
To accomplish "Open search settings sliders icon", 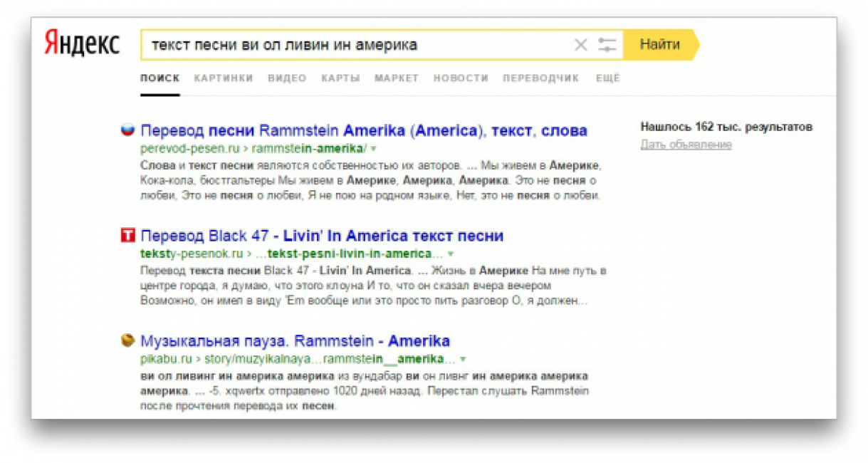I will click(x=607, y=46).
